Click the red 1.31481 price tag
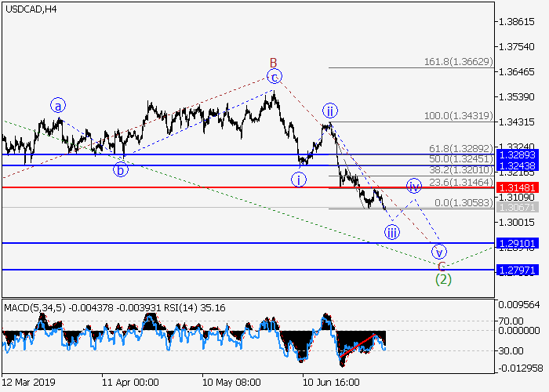The image size is (549, 392). [516, 188]
